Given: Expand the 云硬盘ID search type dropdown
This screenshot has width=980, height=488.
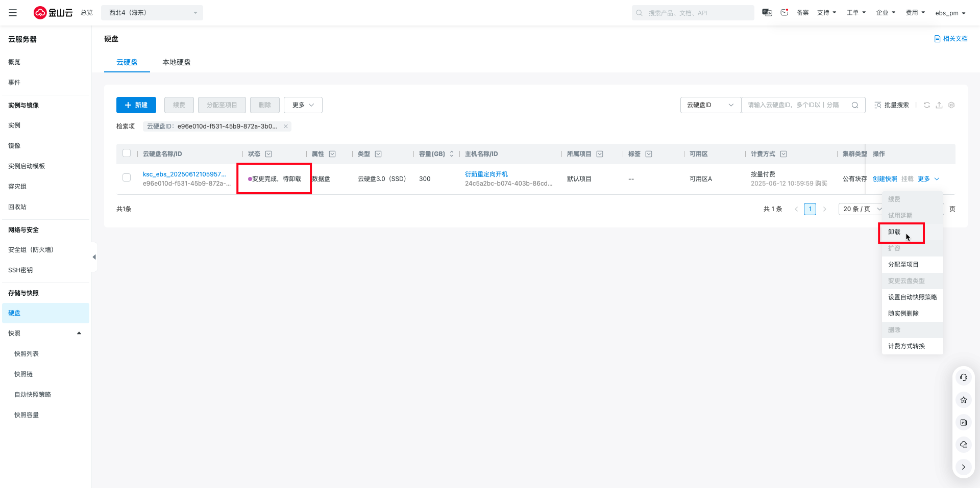Looking at the screenshot, I should click(x=710, y=105).
